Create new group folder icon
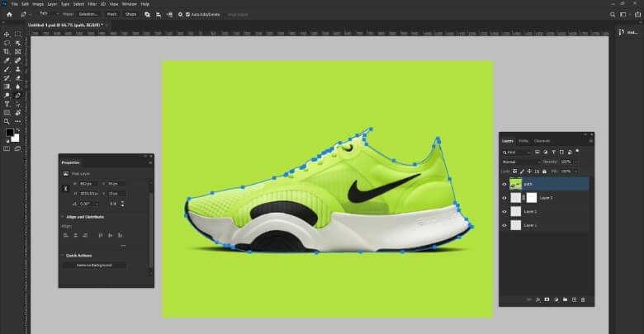This screenshot has height=334, width=644. (x=565, y=299)
